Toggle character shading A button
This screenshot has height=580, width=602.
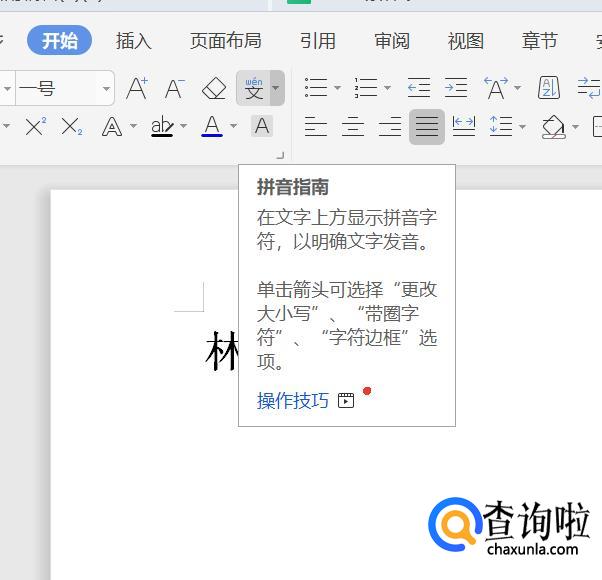click(x=262, y=126)
